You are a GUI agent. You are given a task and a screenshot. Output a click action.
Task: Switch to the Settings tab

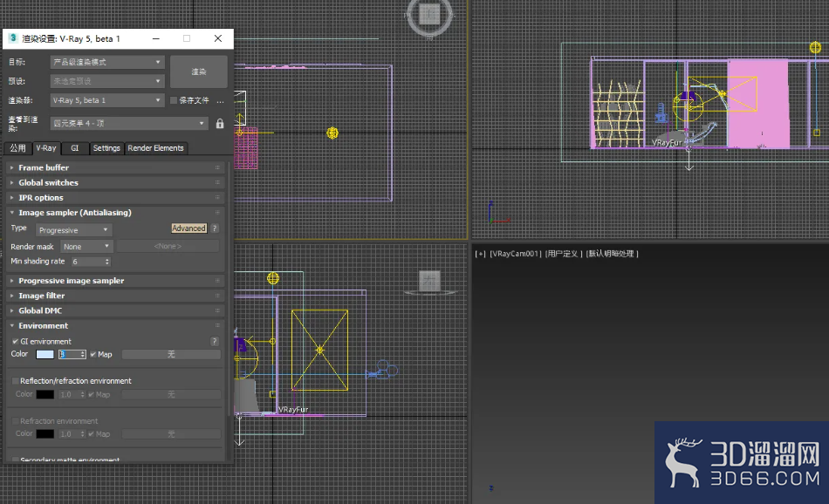click(106, 148)
